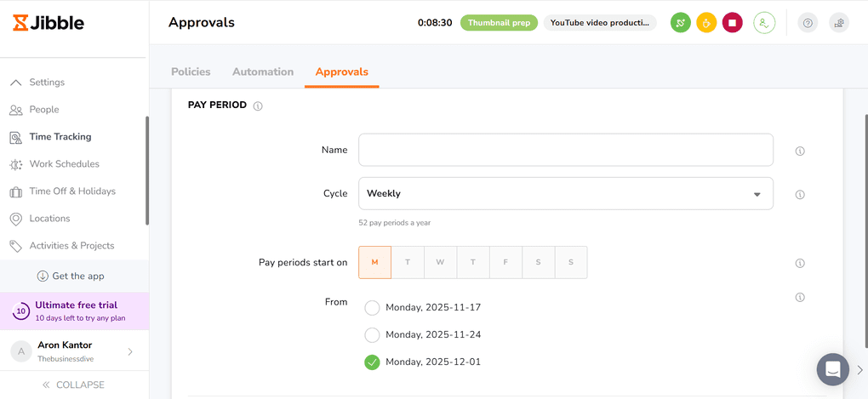Start a break with the yellow button

pyautogui.click(x=706, y=23)
